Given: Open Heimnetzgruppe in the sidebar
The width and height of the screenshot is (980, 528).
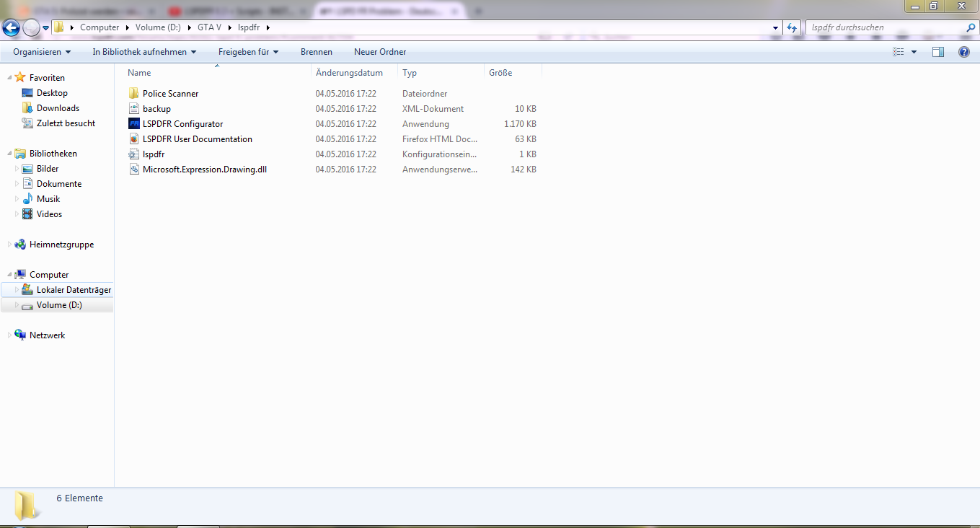Looking at the screenshot, I should (61, 245).
